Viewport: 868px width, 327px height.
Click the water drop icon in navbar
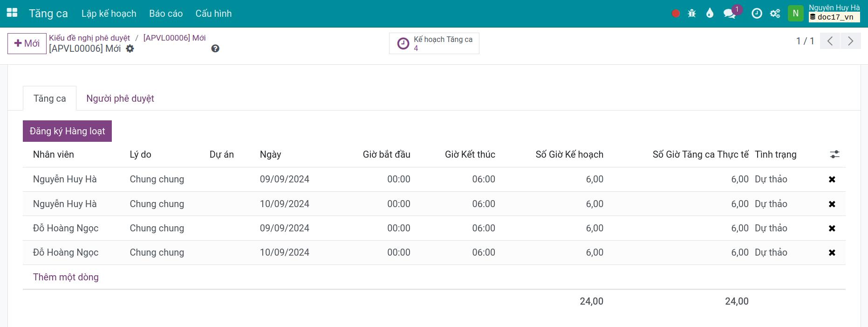710,13
